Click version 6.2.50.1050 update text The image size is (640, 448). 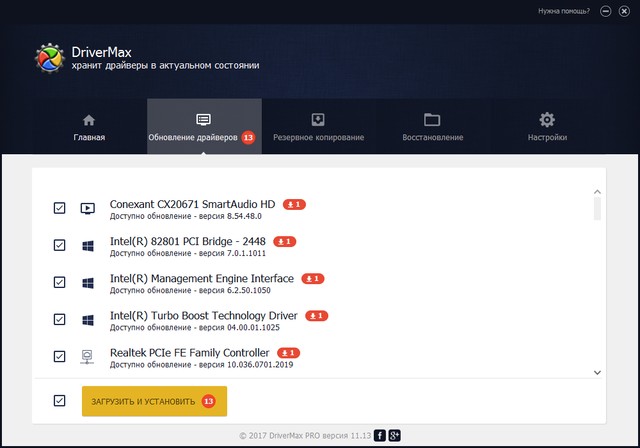[190, 291]
